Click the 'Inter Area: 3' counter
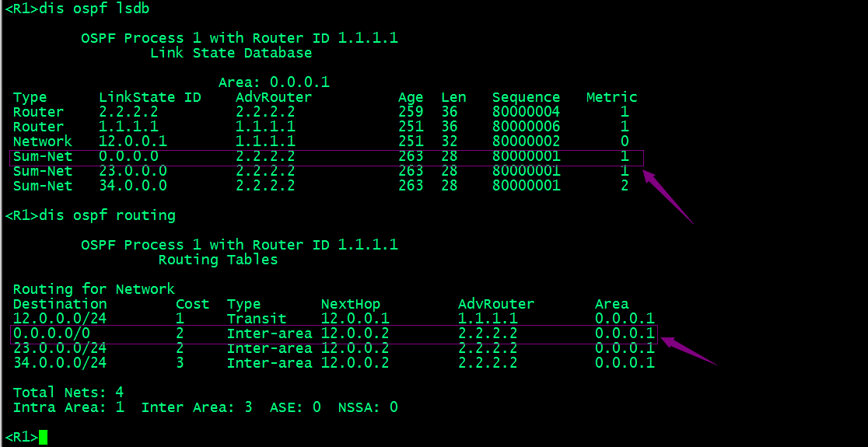This screenshot has height=447, width=868. (x=197, y=407)
